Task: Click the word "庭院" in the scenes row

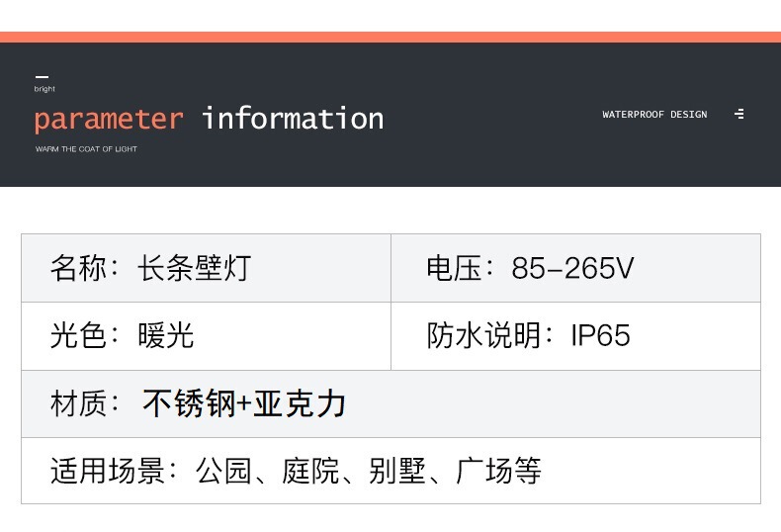Action: click(310, 471)
